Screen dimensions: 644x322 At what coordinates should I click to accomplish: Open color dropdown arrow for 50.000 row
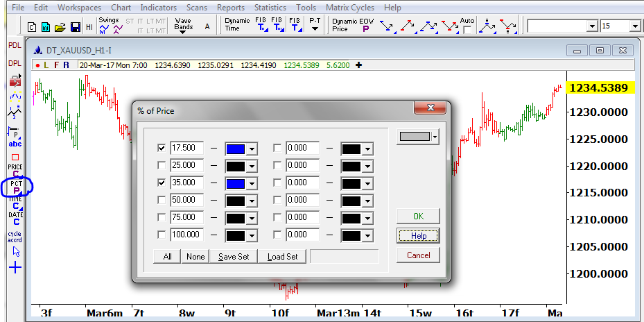pyautogui.click(x=252, y=201)
